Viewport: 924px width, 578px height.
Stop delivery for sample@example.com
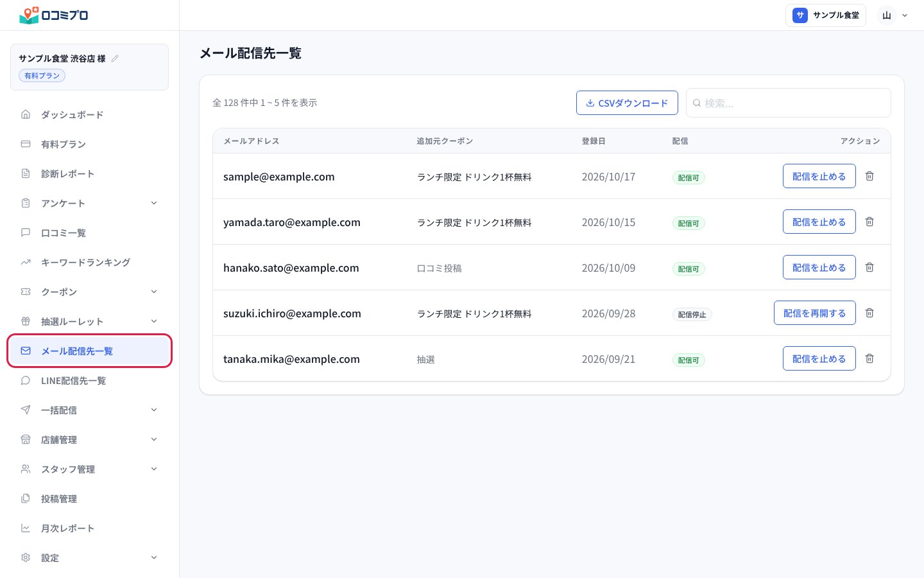click(819, 176)
